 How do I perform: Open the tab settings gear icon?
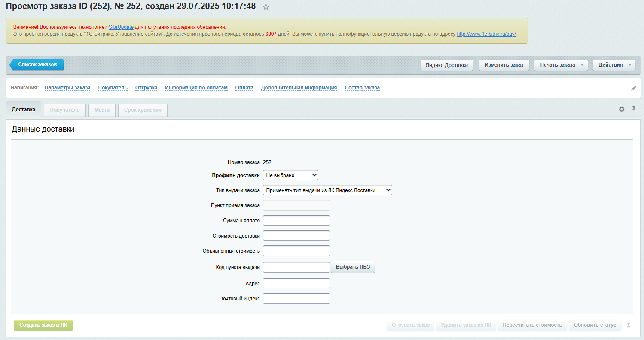click(x=621, y=110)
